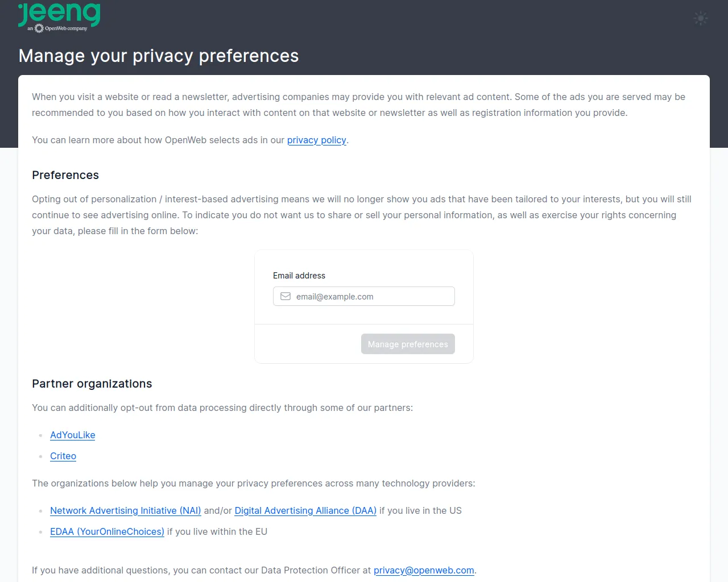
Task: Click the Manage your privacy preferences heading
Action: 159,56
